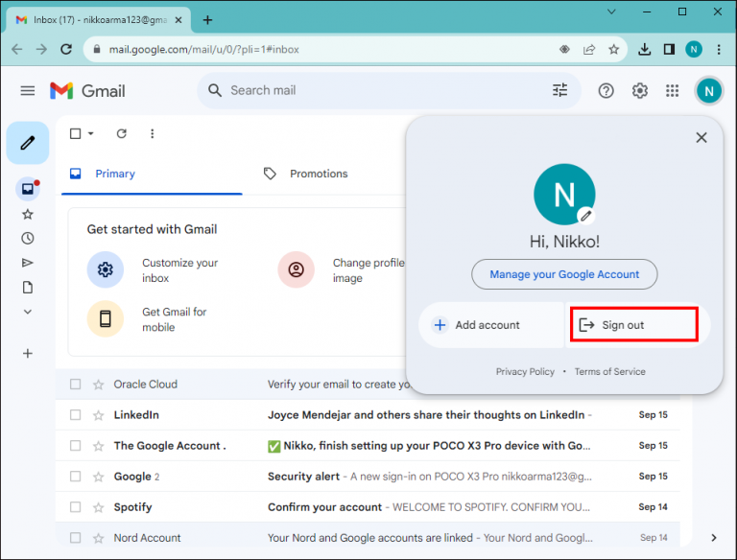Open Inbox from the sidebar
Image resolution: width=737 pixels, height=560 pixels.
[28, 189]
